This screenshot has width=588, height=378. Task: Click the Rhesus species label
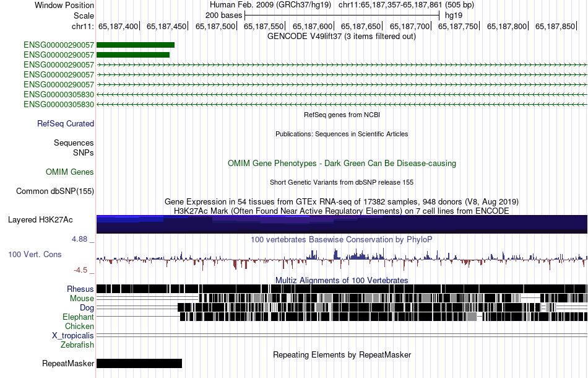[80, 289]
